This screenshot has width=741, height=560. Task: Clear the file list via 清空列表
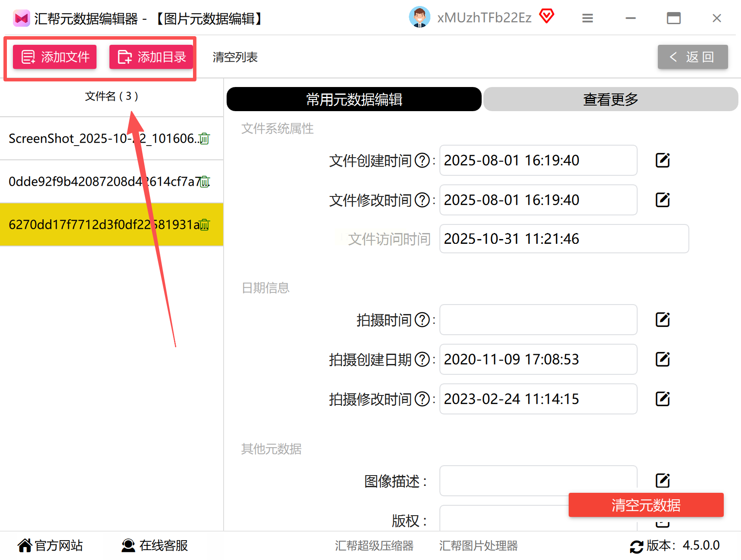coord(235,57)
